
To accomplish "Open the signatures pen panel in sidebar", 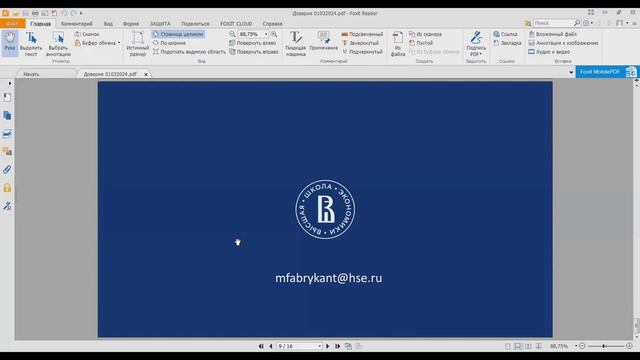I will pos(7,206).
